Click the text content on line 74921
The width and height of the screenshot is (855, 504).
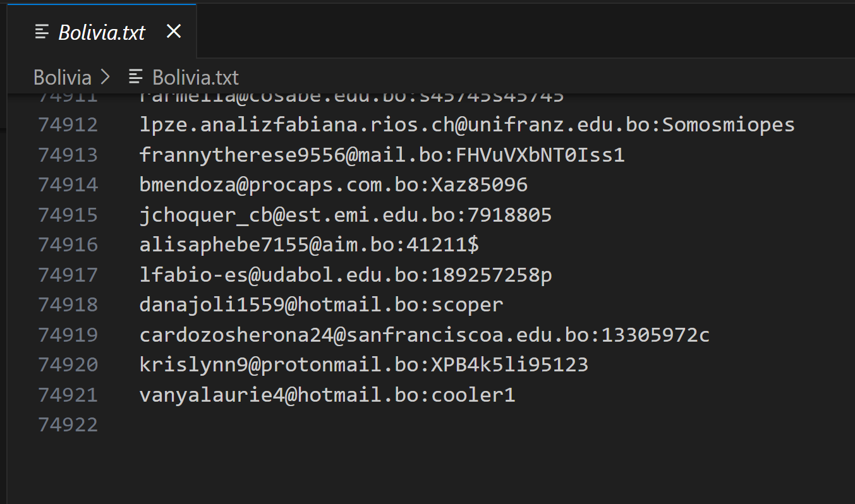(327, 395)
